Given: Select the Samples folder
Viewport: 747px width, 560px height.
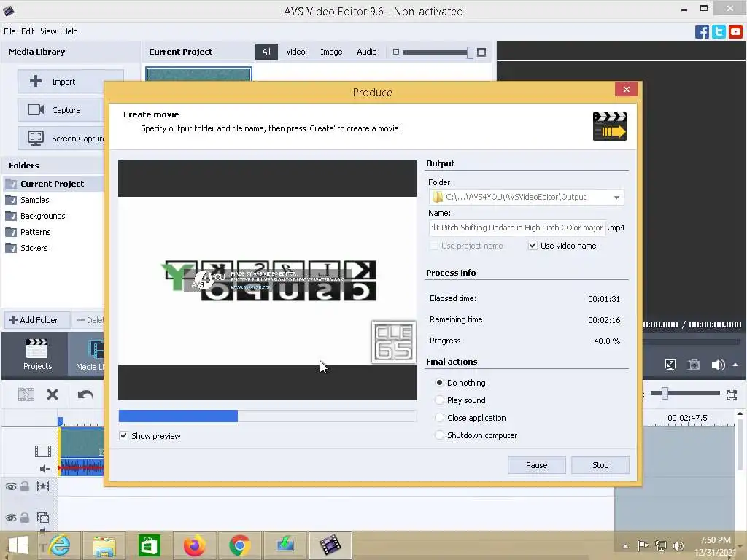Looking at the screenshot, I should (34, 200).
